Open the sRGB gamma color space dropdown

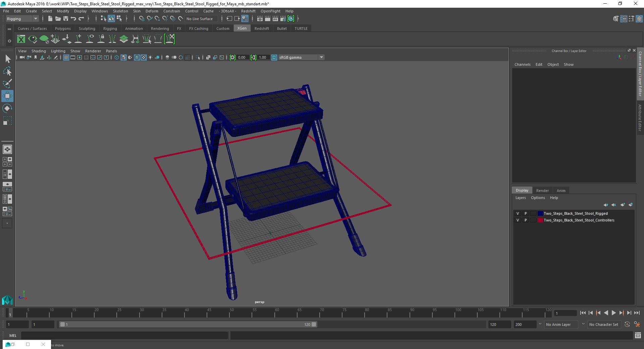(301, 57)
